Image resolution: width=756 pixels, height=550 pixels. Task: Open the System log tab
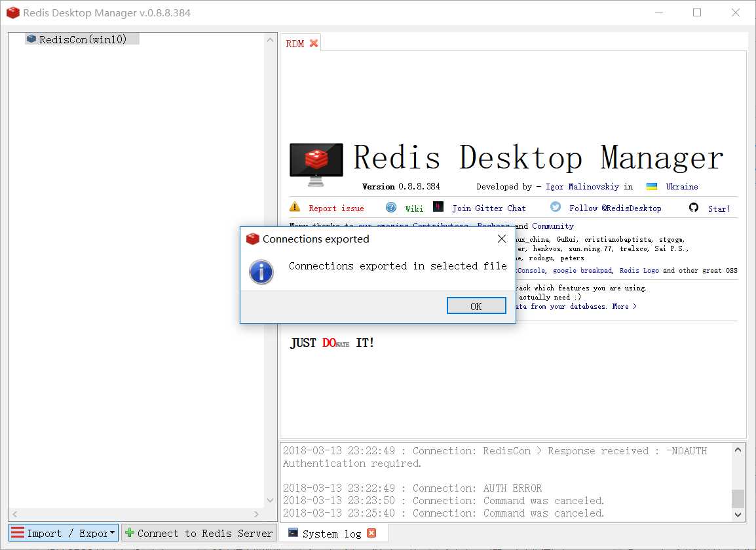coord(331,533)
